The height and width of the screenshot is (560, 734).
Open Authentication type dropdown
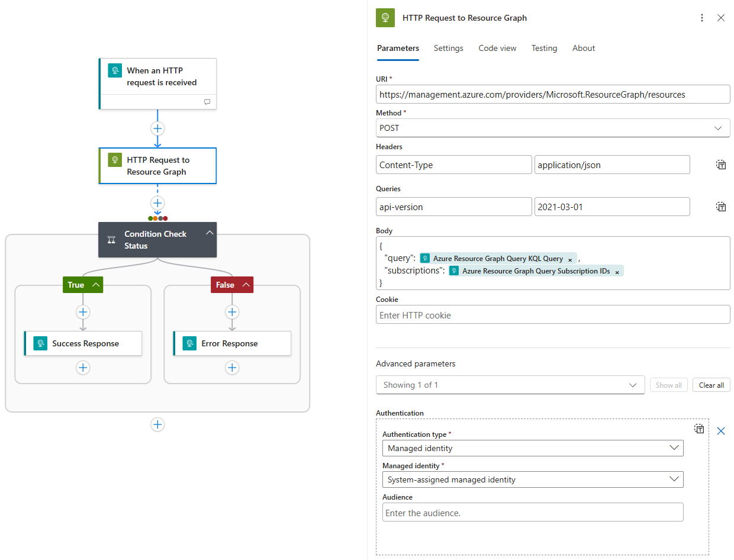click(532, 448)
